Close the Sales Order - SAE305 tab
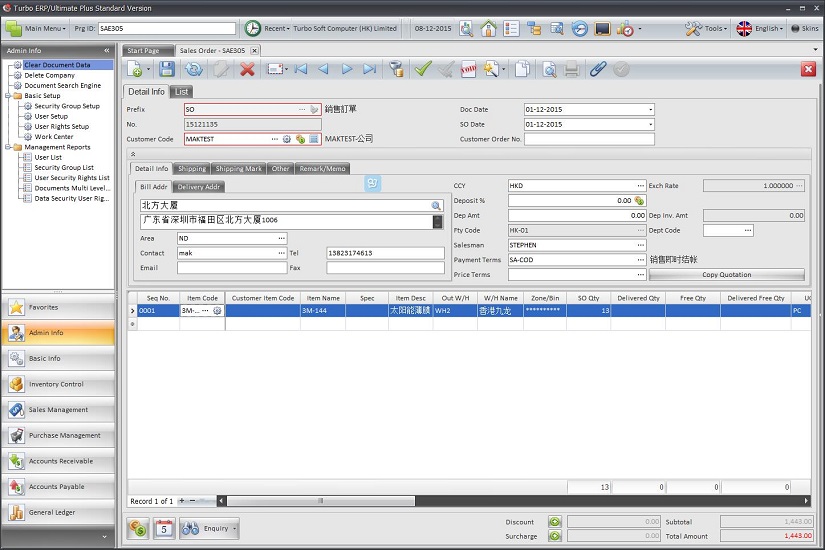The image size is (825, 550). (x=254, y=51)
